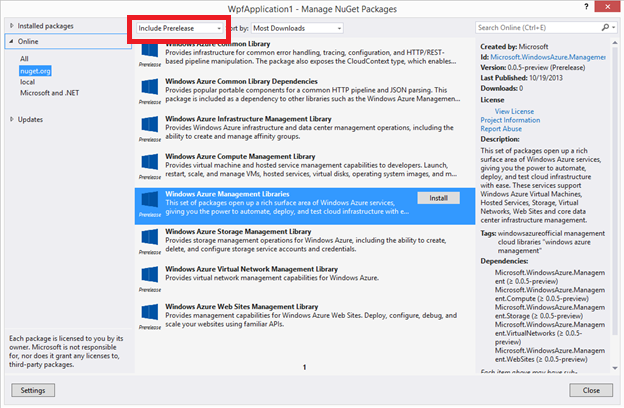Select the local package source

pyautogui.click(x=27, y=82)
